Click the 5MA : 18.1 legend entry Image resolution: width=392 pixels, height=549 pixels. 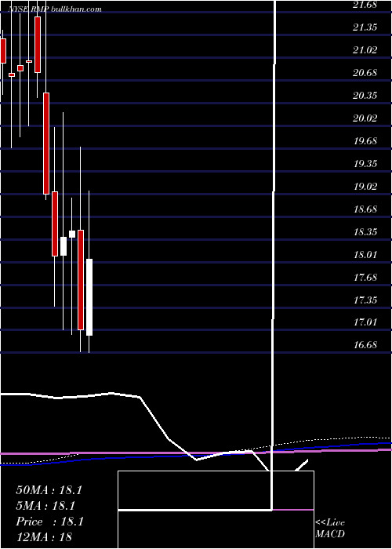45,506
